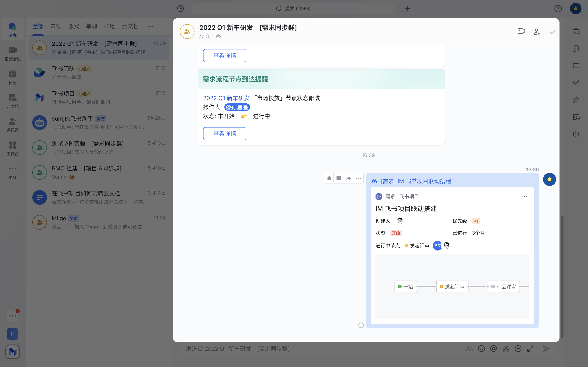The height and width of the screenshot is (367, 588).
Task: Open the Feishu Project app icon at bottom left
Action: (x=13, y=352)
